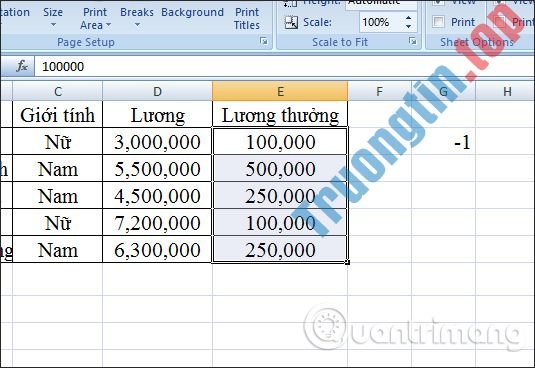Click 100,000 bonus in the 3,000,000 row
535x368 pixels.
280,142
